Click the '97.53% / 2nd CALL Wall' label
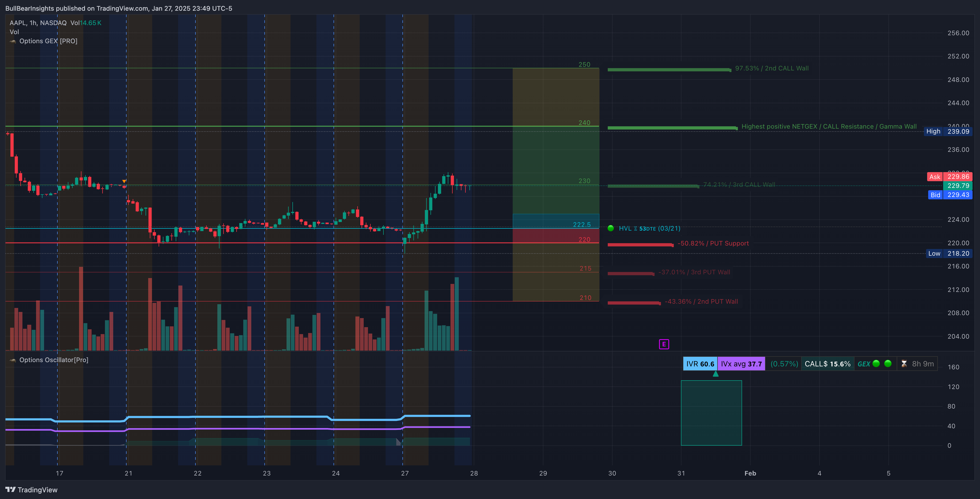 point(771,68)
